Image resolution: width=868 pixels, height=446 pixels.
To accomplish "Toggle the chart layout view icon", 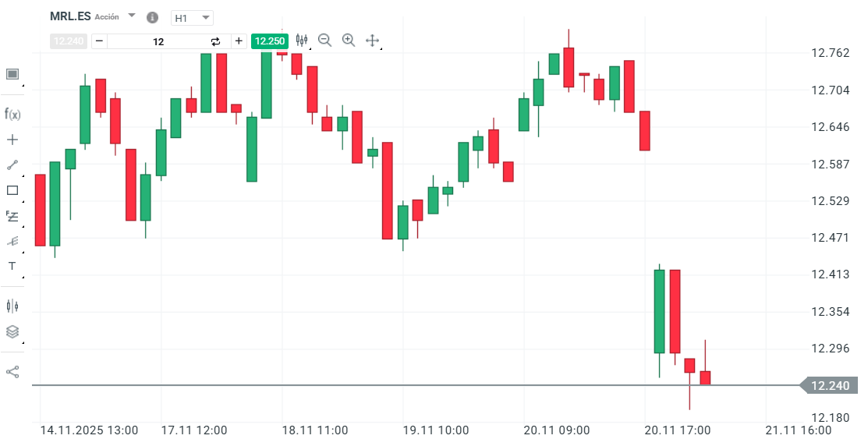I will click(x=12, y=74).
